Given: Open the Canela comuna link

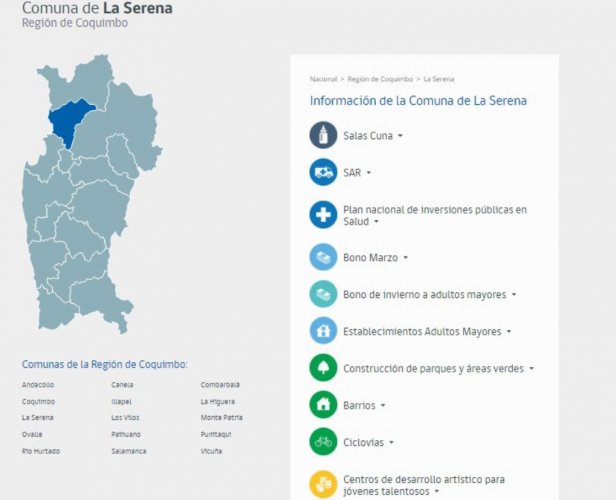Looking at the screenshot, I should pos(122,385).
